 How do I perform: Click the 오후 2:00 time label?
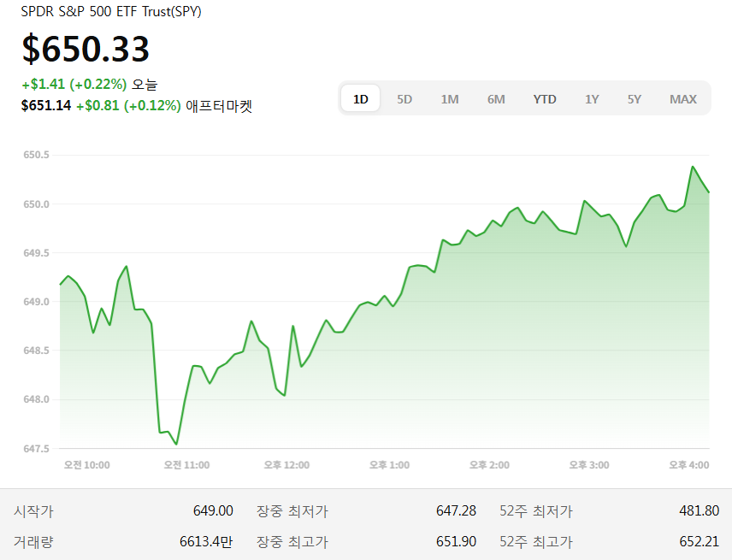[489, 465]
